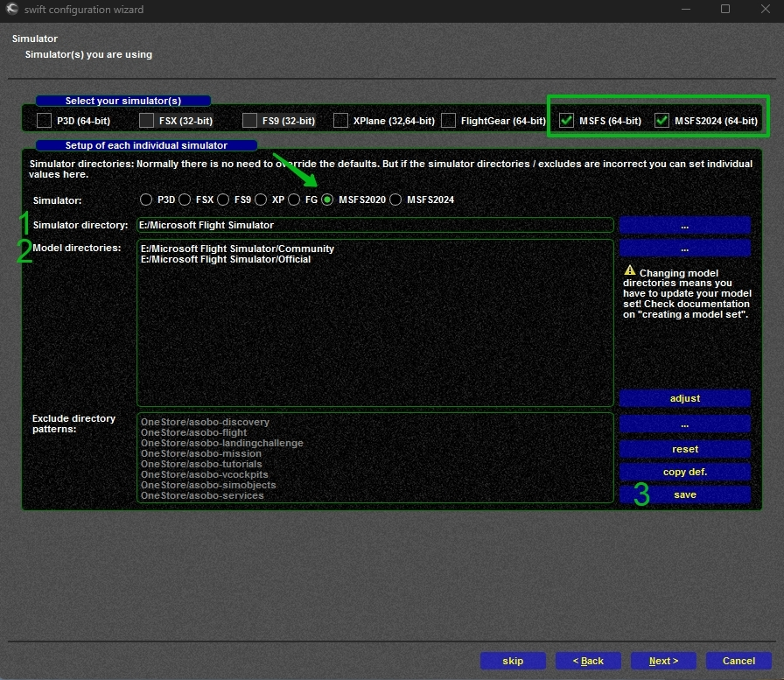Proceed with the Next > button

(663, 661)
